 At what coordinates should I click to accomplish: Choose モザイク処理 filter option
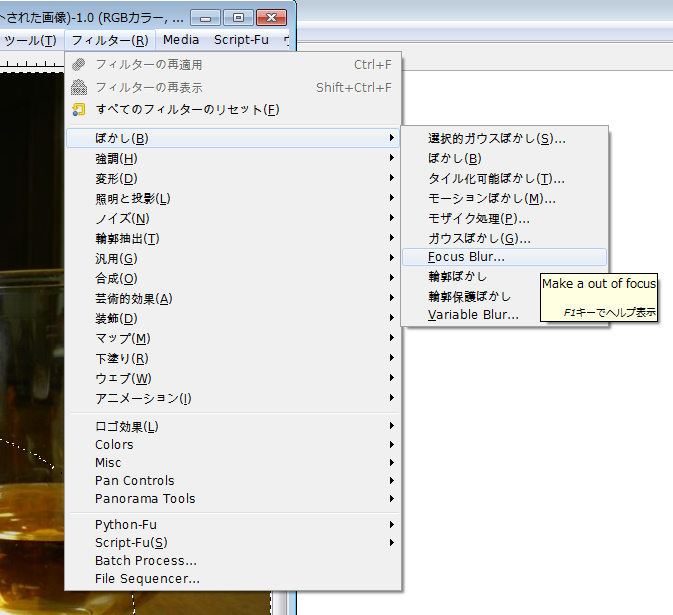pos(478,218)
